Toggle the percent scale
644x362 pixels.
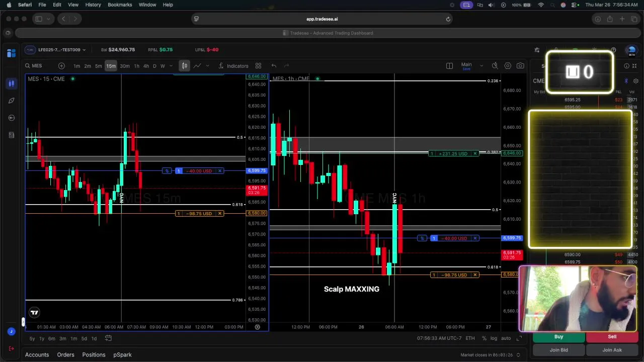[x=484, y=338]
